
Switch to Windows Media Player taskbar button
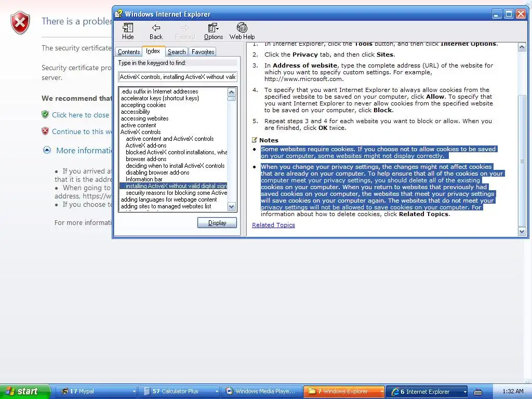click(x=262, y=391)
